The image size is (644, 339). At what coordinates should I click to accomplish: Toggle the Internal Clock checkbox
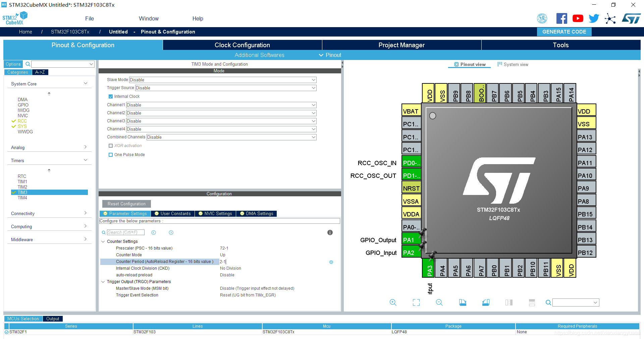click(x=111, y=96)
